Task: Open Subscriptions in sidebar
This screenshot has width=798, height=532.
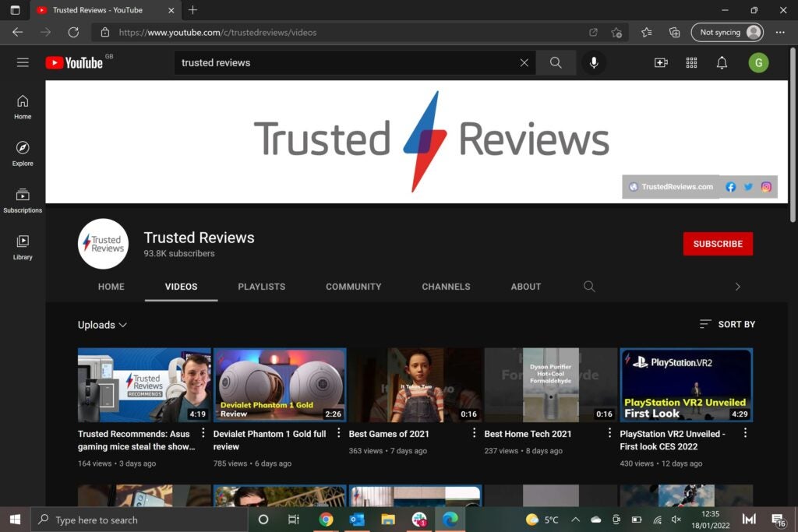Action: (23, 200)
